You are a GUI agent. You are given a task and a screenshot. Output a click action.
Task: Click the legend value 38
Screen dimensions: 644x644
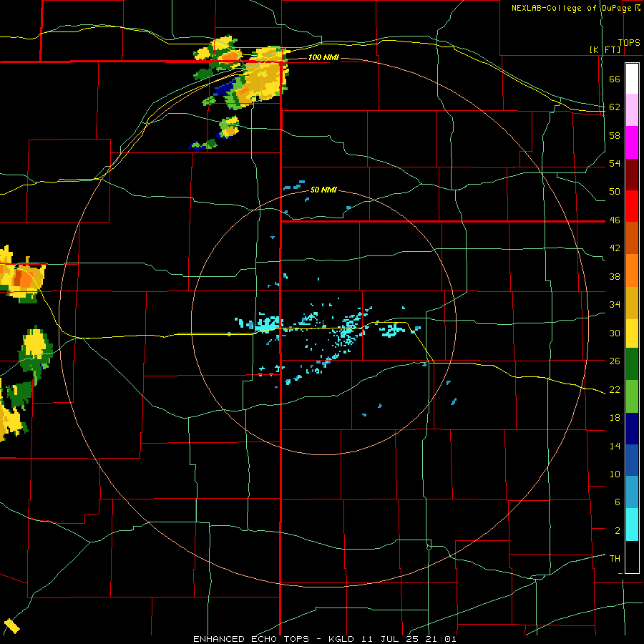(615, 276)
